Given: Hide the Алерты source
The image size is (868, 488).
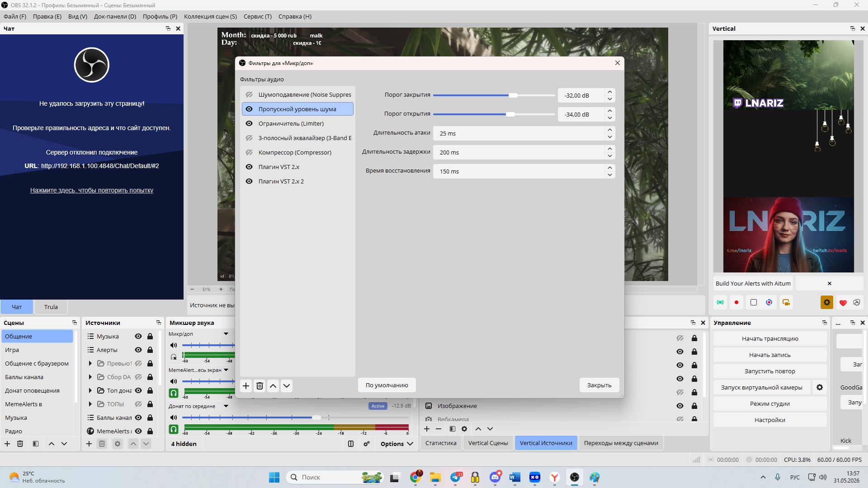Looking at the screenshot, I should pyautogui.click(x=138, y=350).
